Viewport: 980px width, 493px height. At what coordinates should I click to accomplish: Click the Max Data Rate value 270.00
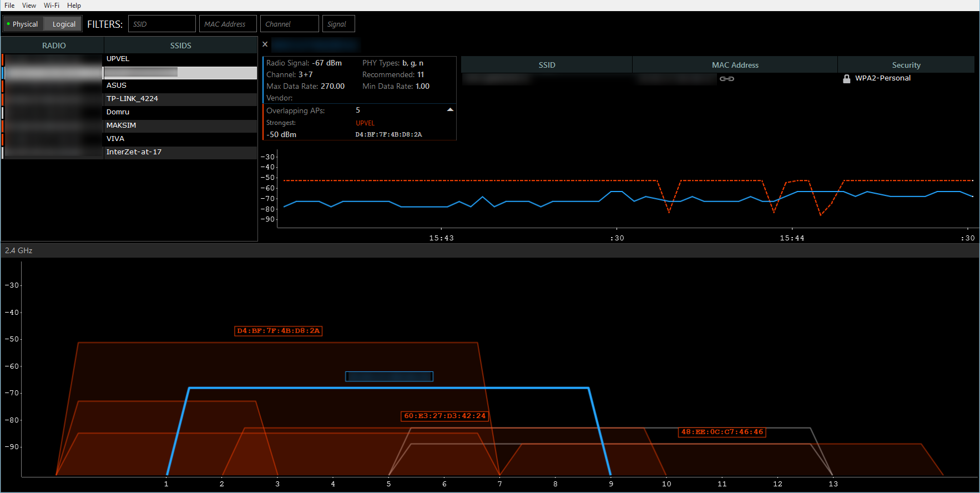332,87
